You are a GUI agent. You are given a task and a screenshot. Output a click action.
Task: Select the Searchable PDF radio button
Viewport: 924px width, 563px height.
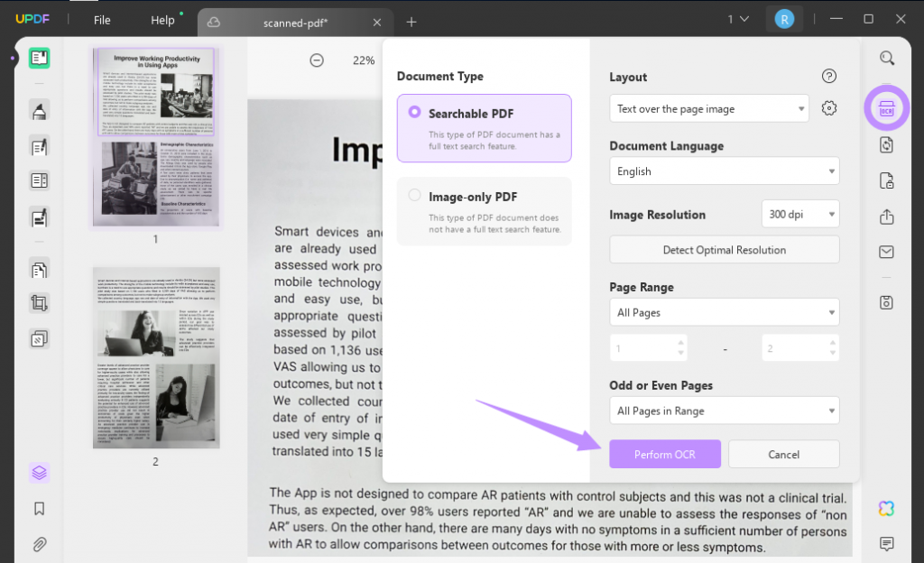(413, 111)
